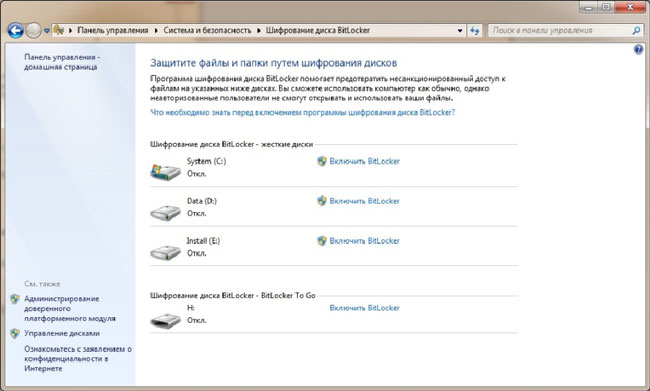Click the H: removable drive icon
650x391 pixels.
tap(165, 320)
